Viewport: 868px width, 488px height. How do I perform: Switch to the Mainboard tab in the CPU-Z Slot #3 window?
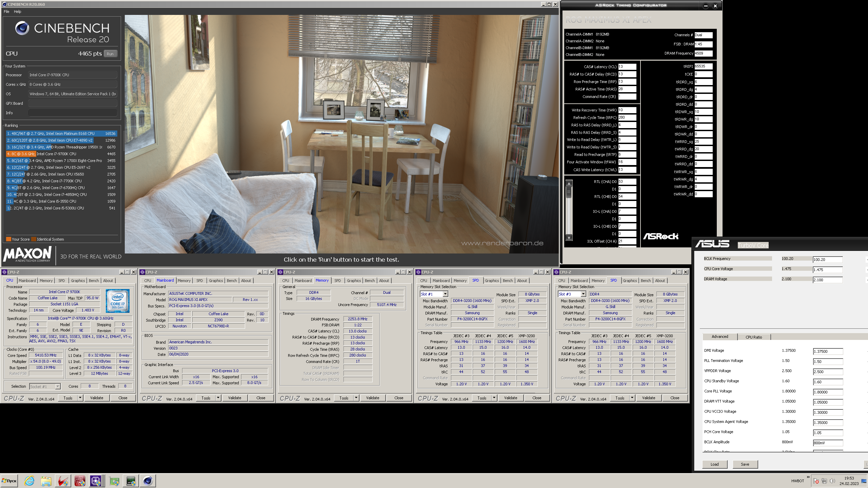pyautogui.click(x=579, y=281)
